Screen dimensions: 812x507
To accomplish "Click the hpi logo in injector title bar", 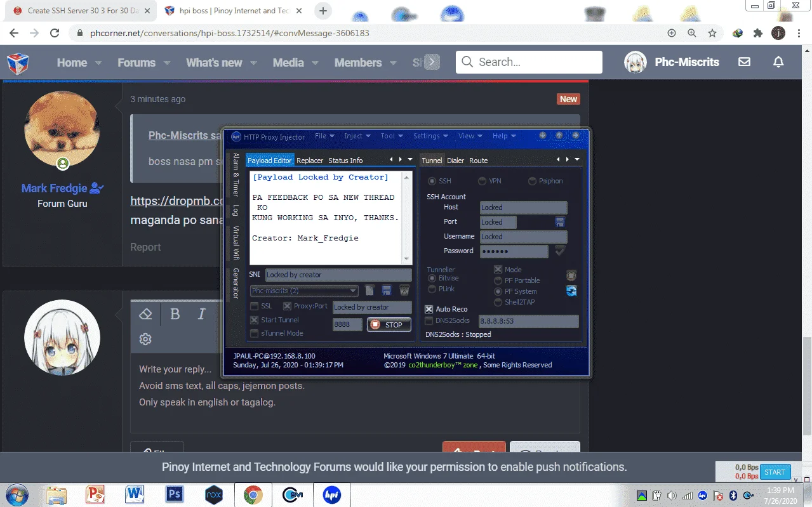I will (236, 136).
